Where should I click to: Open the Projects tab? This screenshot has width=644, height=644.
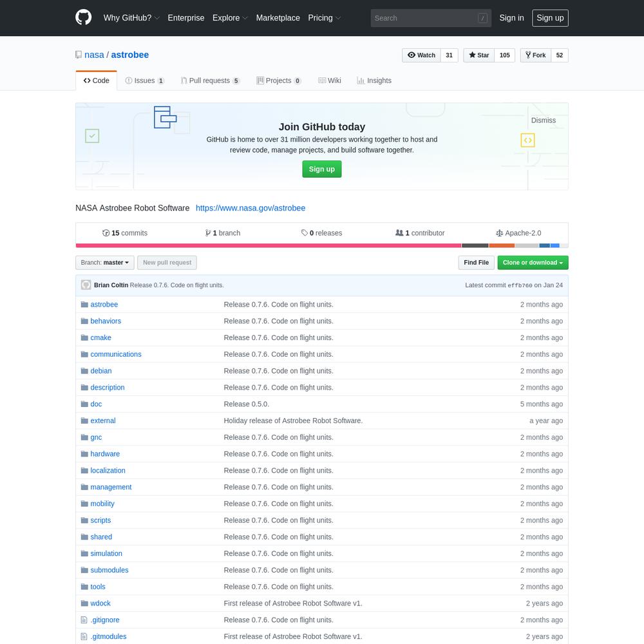point(278,80)
